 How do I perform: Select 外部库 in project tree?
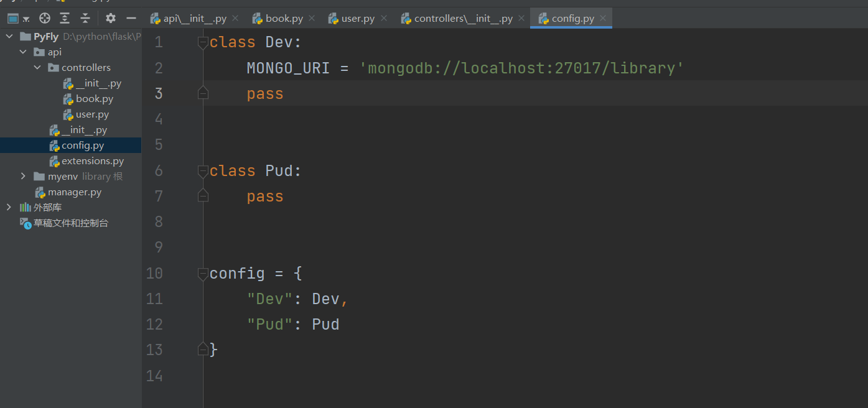click(47, 207)
